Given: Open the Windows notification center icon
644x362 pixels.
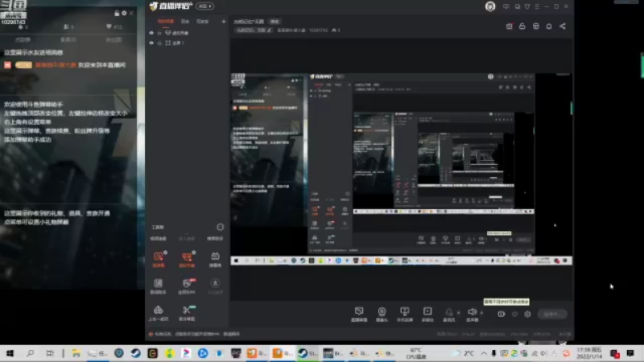Looking at the screenshot, I should point(630,353).
